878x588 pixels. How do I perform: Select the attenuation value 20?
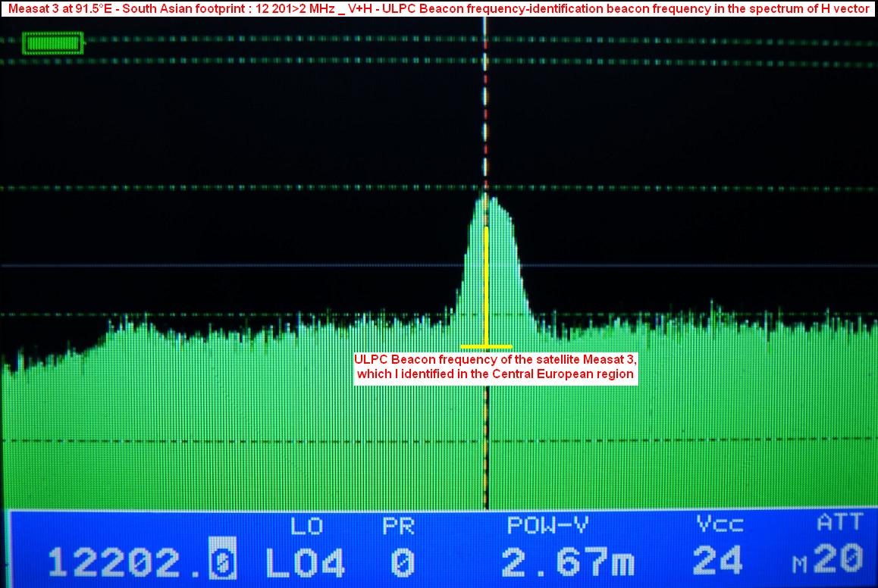pyautogui.click(x=840, y=560)
